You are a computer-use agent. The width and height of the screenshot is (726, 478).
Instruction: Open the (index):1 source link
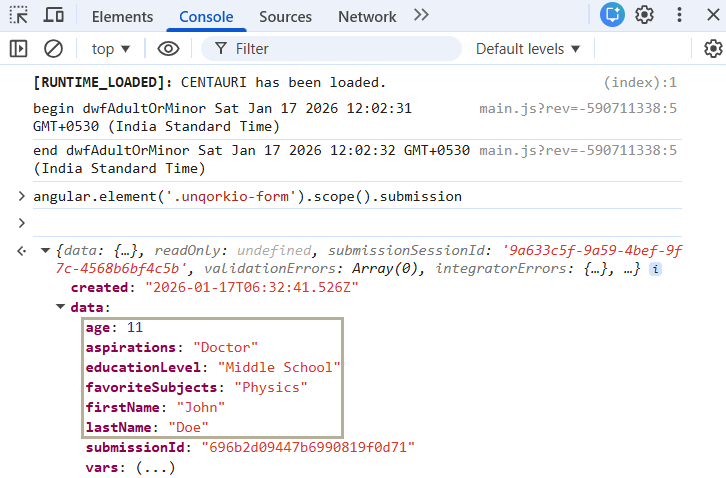click(640, 82)
